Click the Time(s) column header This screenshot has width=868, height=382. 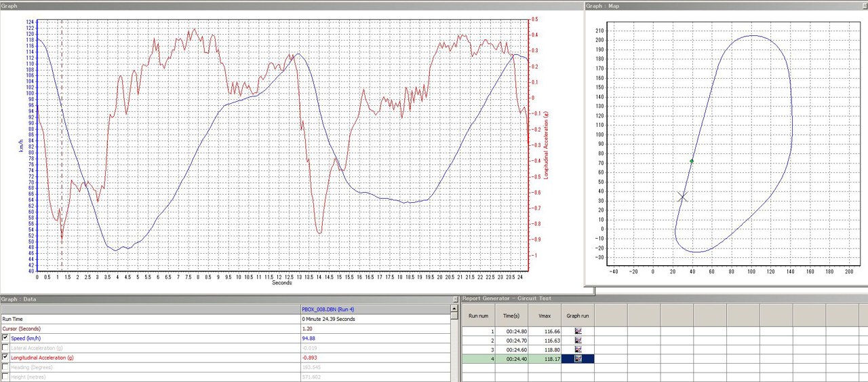[512, 315]
